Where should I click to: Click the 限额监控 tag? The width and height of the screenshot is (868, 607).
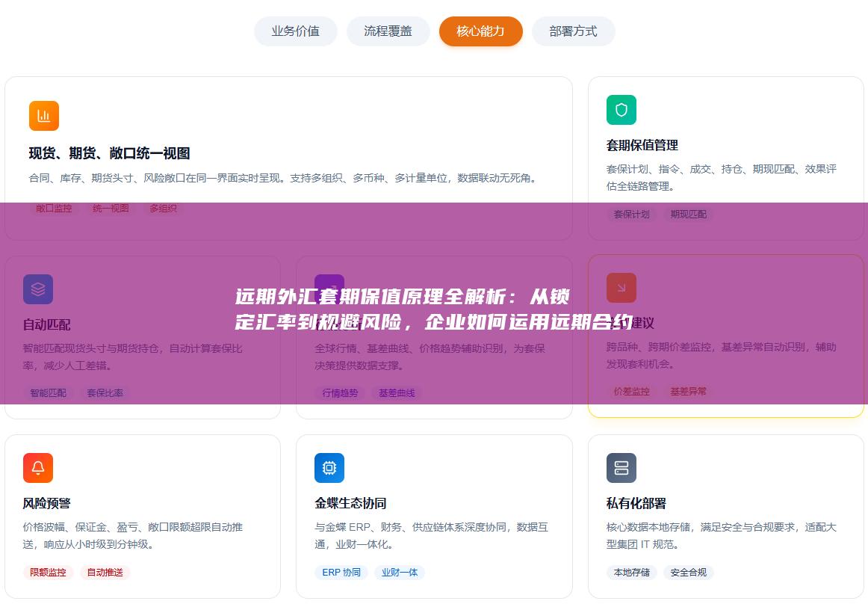click(x=48, y=572)
